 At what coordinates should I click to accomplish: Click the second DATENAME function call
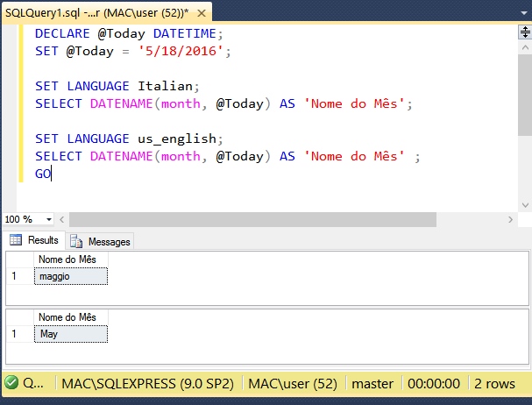tap(121, 156)
